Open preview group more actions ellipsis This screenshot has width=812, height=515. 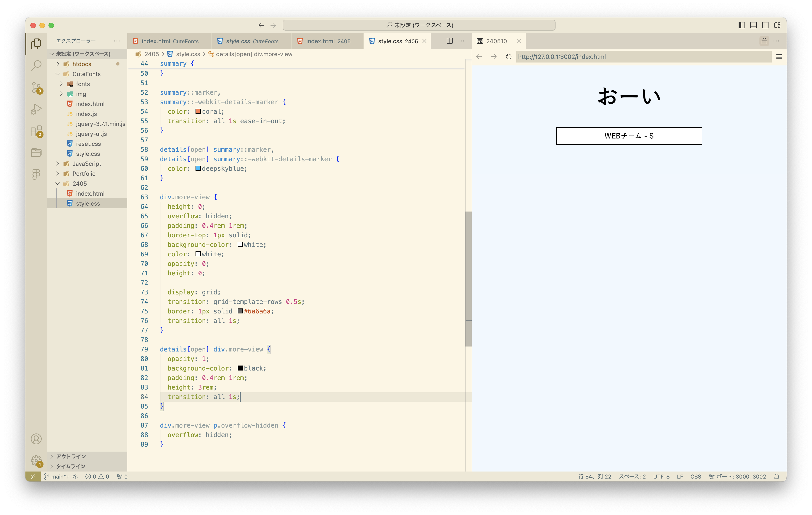point(776,41)
